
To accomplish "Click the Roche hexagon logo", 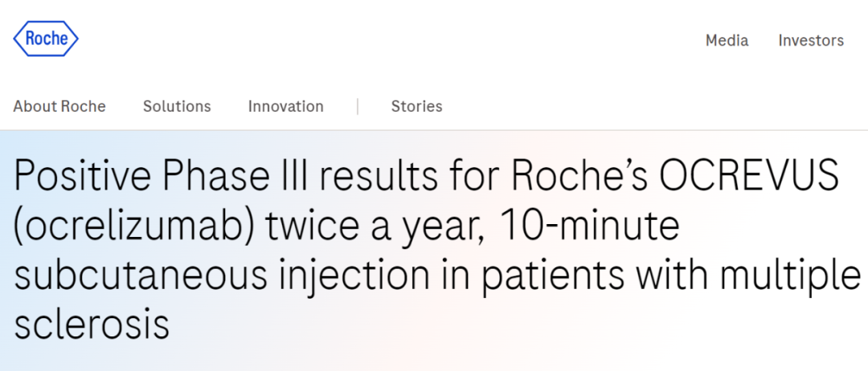I will pos(46,39).
